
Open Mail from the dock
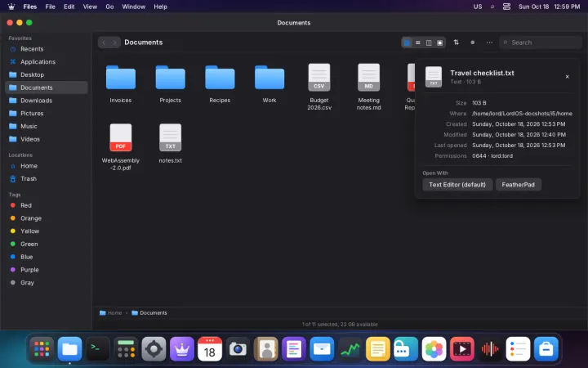coord(322,349)
